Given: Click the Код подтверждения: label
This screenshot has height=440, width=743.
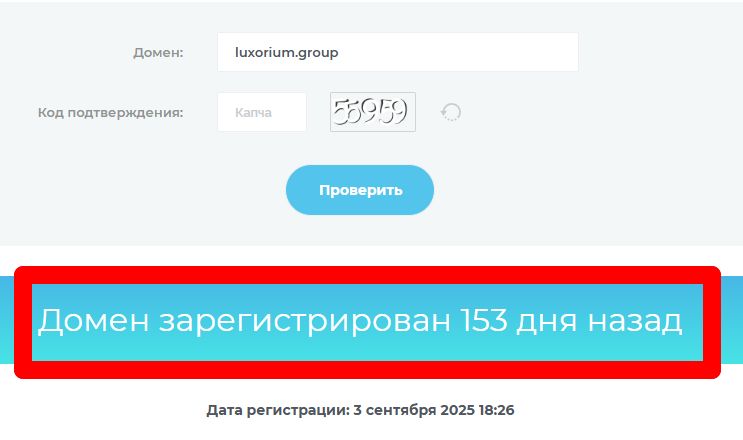Looking at the screenshot, I should point(110,113).
